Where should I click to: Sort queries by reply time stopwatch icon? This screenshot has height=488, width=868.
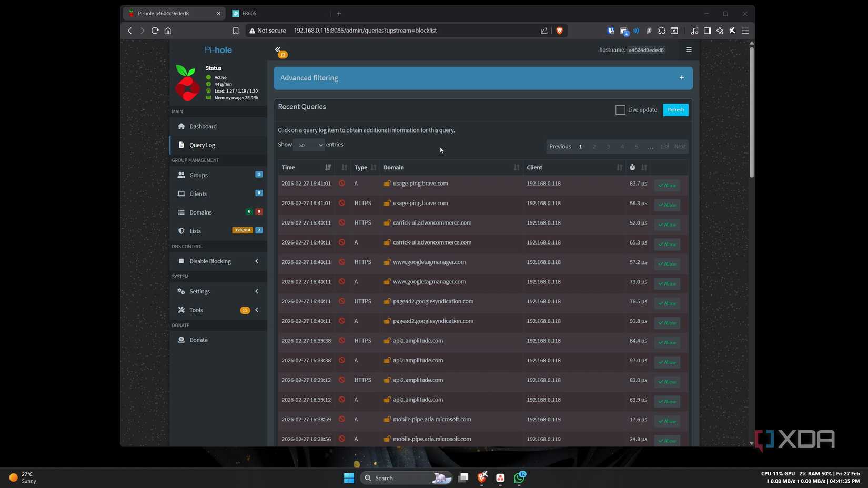click(632, 167)
